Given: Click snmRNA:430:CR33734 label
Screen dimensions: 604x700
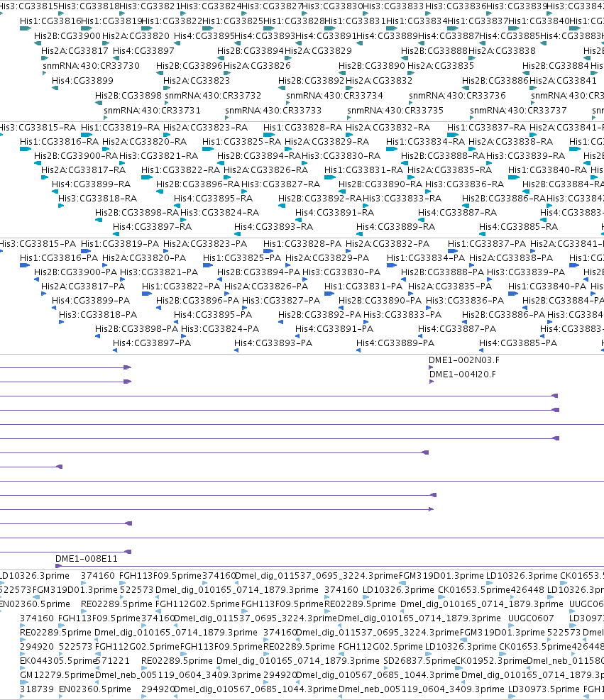Looking at the screenshot, I should tap(334, 96).
